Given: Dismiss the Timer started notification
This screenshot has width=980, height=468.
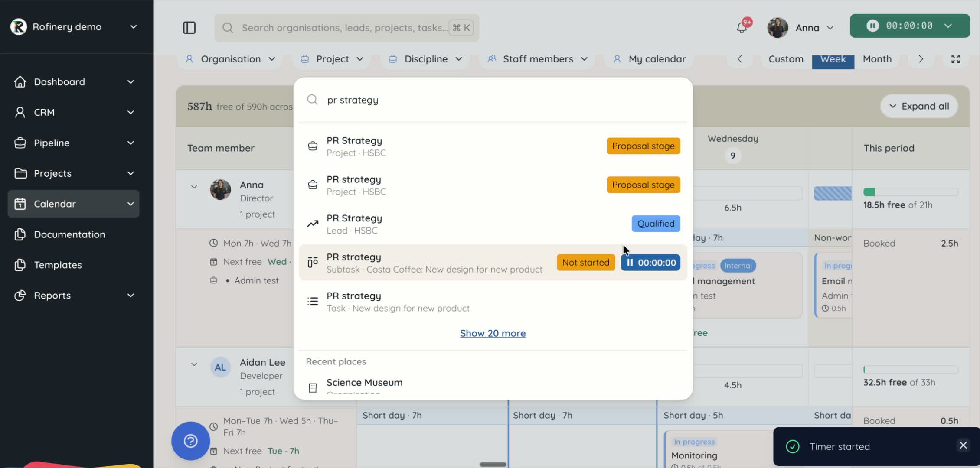Looking at the screenshot, I should (963, 445).
